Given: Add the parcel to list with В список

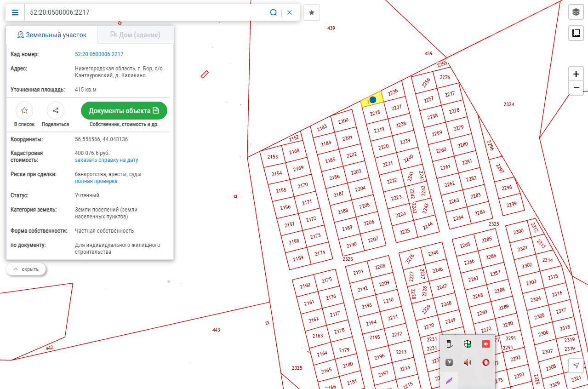Looking at the screenshot, I should coord(24,111).
